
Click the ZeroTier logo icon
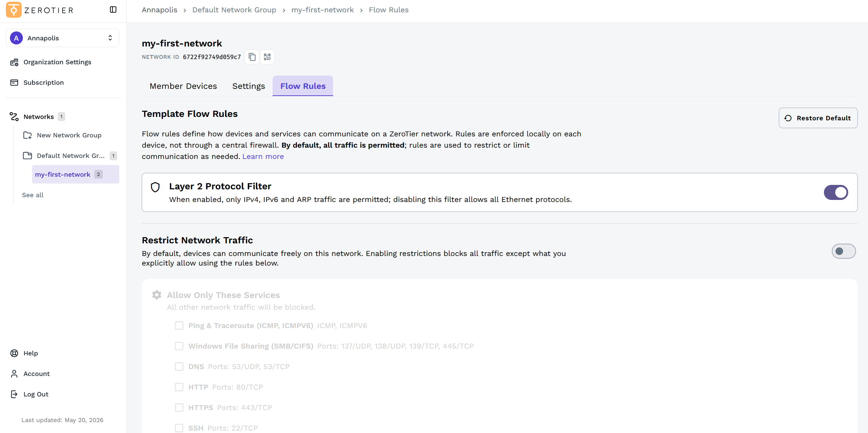(x=14, y=10)
